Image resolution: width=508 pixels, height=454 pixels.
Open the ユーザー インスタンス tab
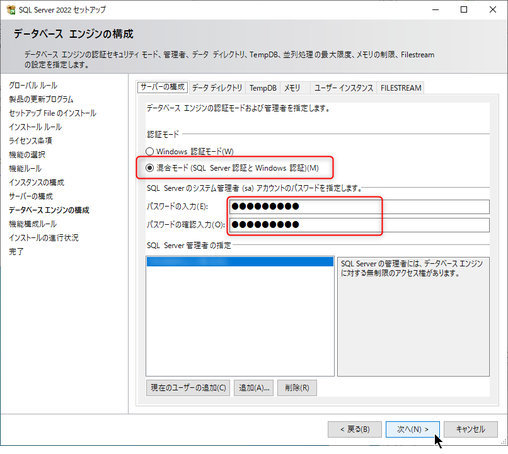pos(344,88)
